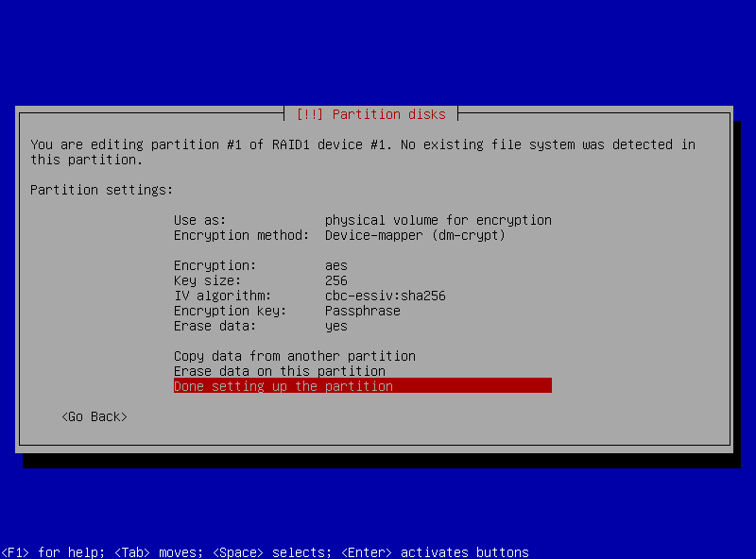756x559 pixels.
Task: Change the Passphrase encryption key value
Action: 362,311
